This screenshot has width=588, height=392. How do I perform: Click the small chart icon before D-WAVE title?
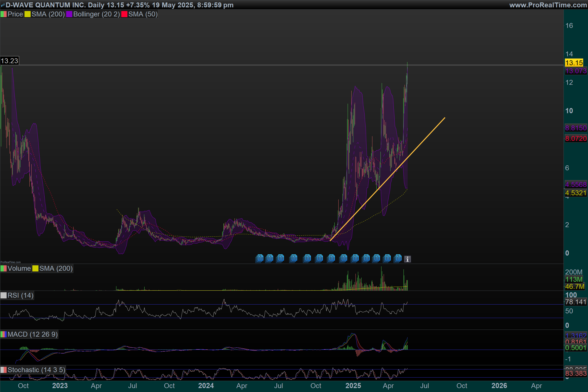(x=2, y=5)
